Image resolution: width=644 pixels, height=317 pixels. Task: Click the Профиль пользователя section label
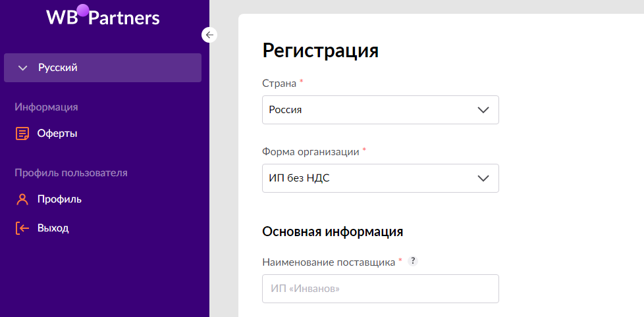click(x=71, y=173)
